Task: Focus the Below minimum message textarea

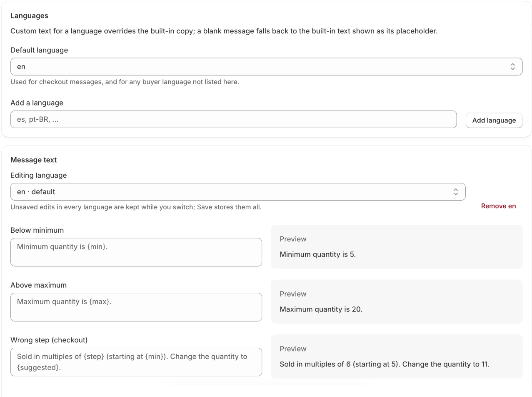Action: coord(136,252)
